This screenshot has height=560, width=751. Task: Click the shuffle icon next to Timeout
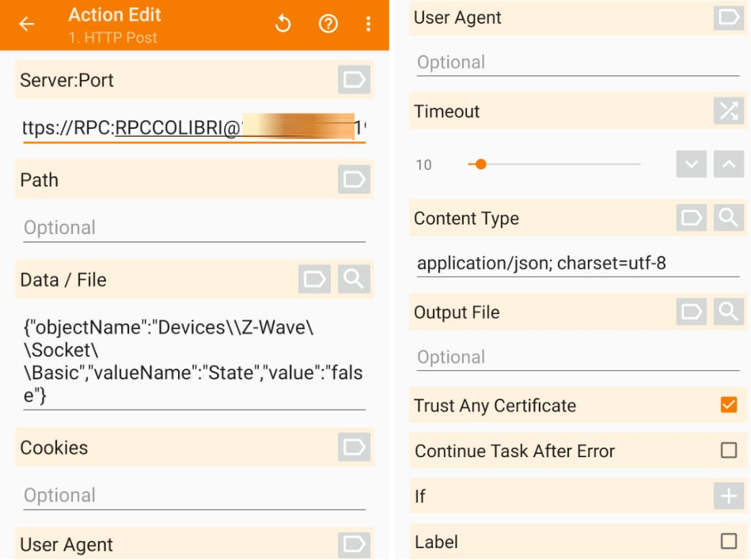pyautogui.click(x=728, y=111)
